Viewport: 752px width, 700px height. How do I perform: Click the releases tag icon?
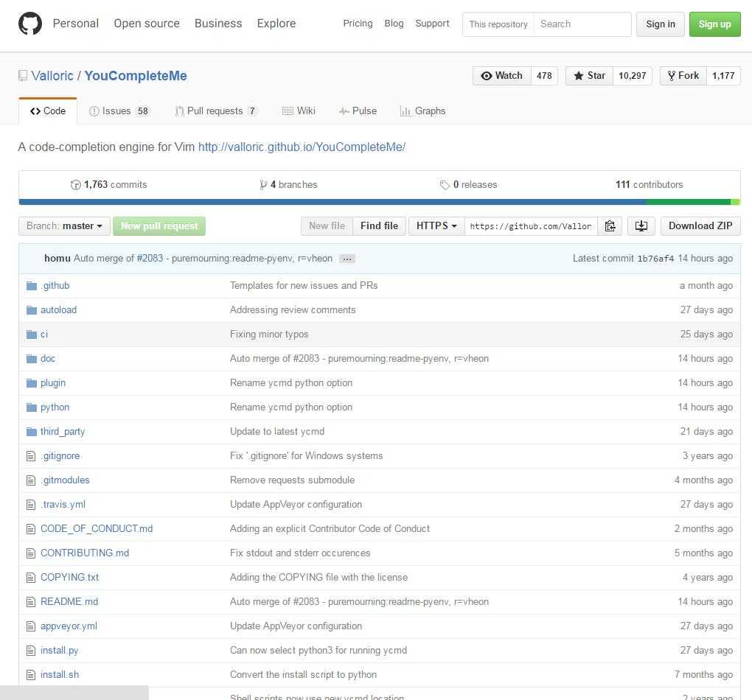(x=444, y=185)
